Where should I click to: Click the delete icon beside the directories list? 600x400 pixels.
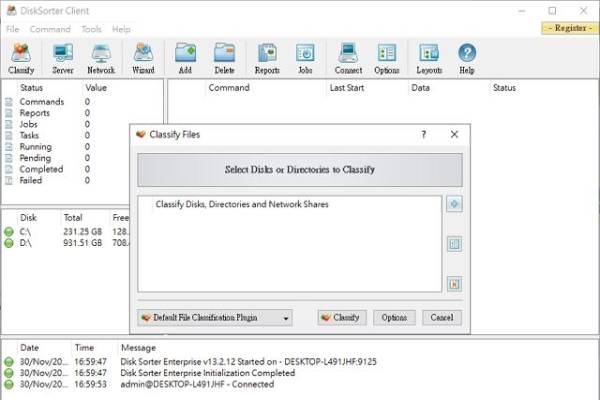pos(454,284)
